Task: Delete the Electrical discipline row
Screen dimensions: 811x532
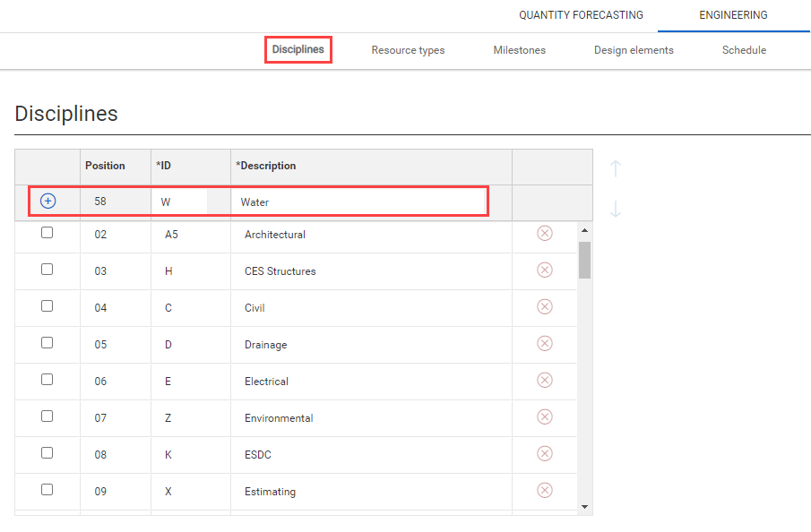Action: click(545, 380)
